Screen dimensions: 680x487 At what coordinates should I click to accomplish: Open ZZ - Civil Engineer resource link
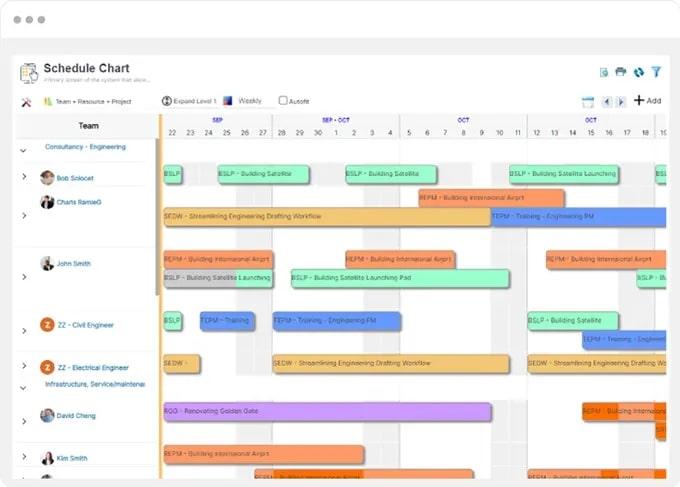86,325
